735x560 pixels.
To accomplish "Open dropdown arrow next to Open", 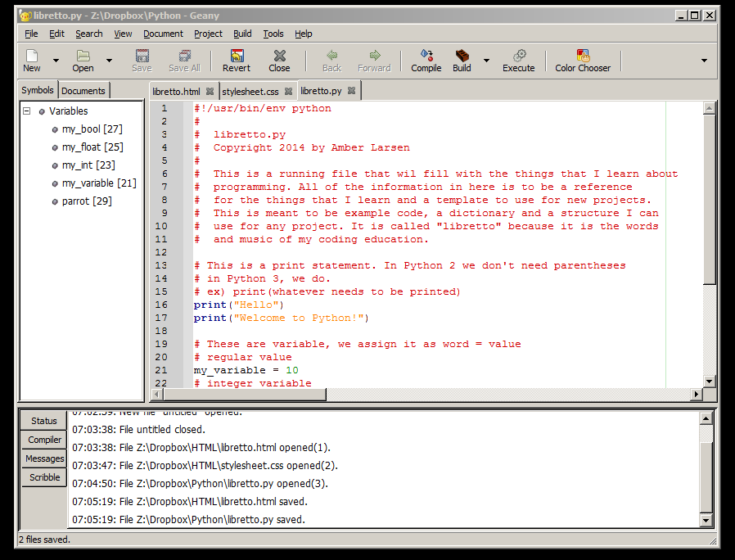I will coord(109,61).
